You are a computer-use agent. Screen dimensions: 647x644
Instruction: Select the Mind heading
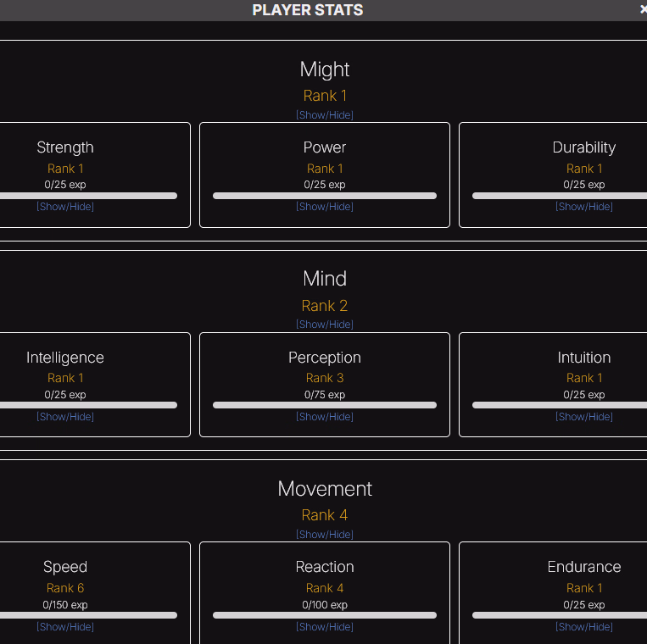(x=325, y=279)
